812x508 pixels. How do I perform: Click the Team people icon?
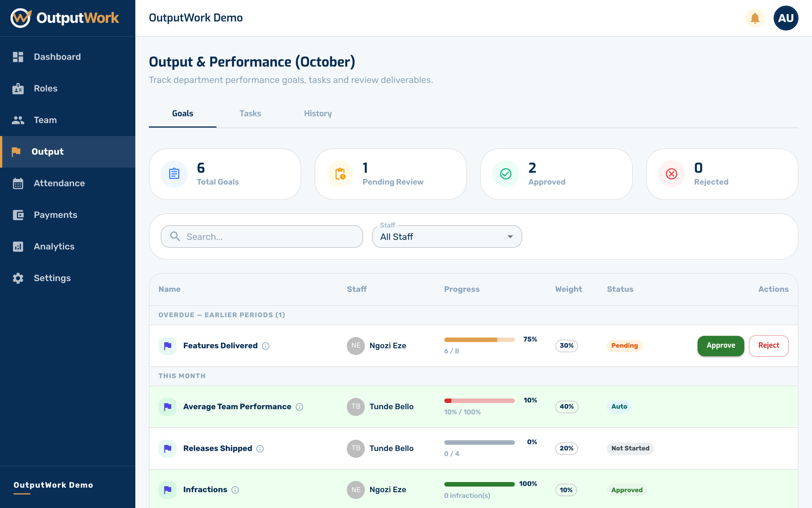coord(18,120)
